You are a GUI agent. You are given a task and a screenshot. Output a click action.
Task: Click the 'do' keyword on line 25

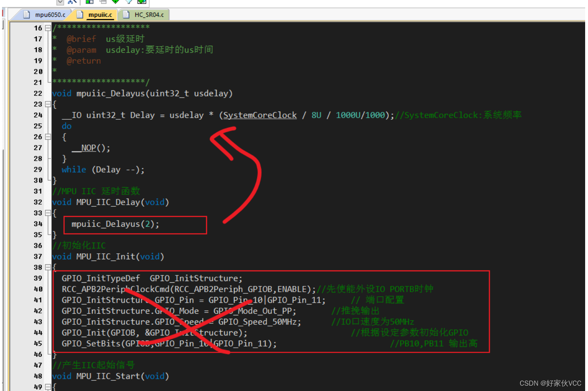(67, 126)
